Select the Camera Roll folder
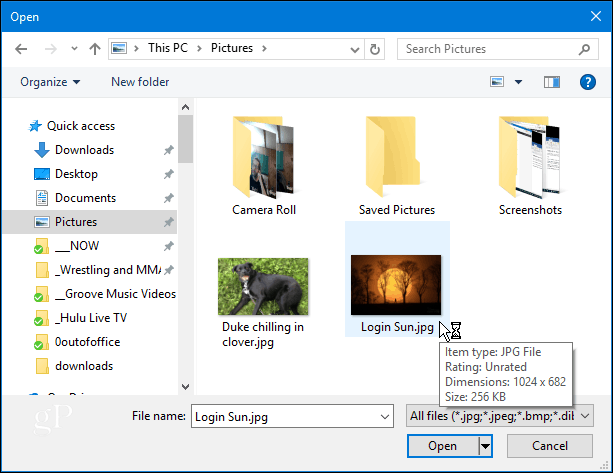613x473 pixels. (263, 166)
